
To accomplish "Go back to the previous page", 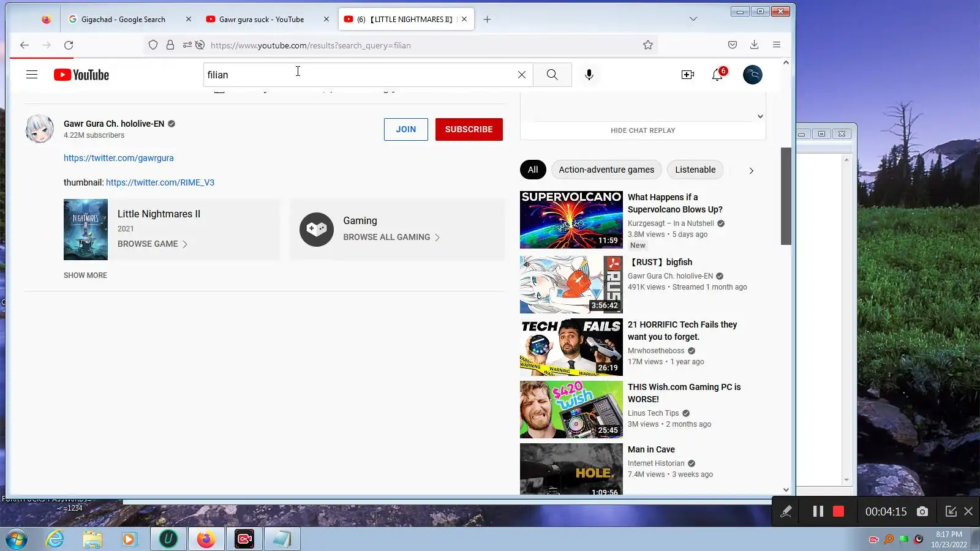I will [x=24, y=45].
